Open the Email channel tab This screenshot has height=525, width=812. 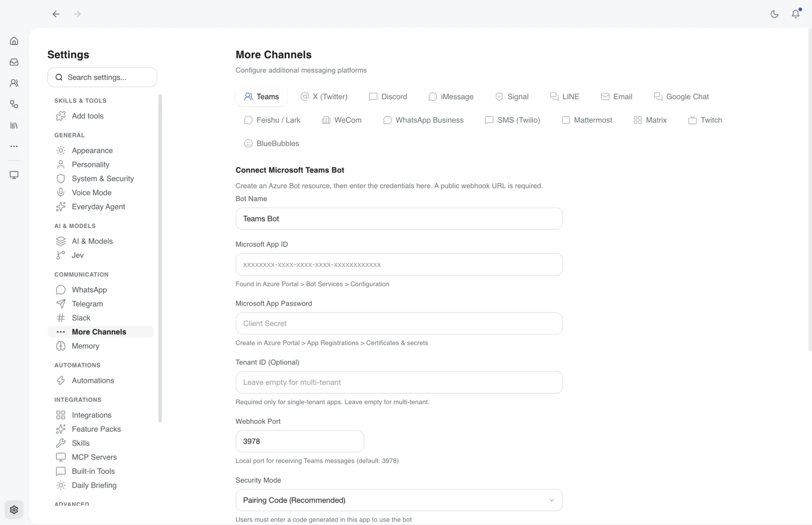pos(617,96)
